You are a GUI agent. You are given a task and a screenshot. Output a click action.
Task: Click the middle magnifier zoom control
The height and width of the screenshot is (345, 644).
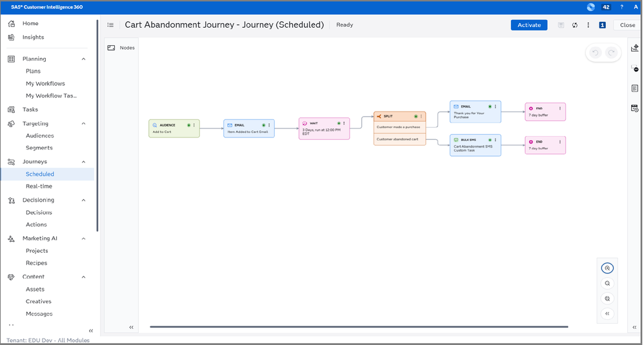(x=607, y=284)
